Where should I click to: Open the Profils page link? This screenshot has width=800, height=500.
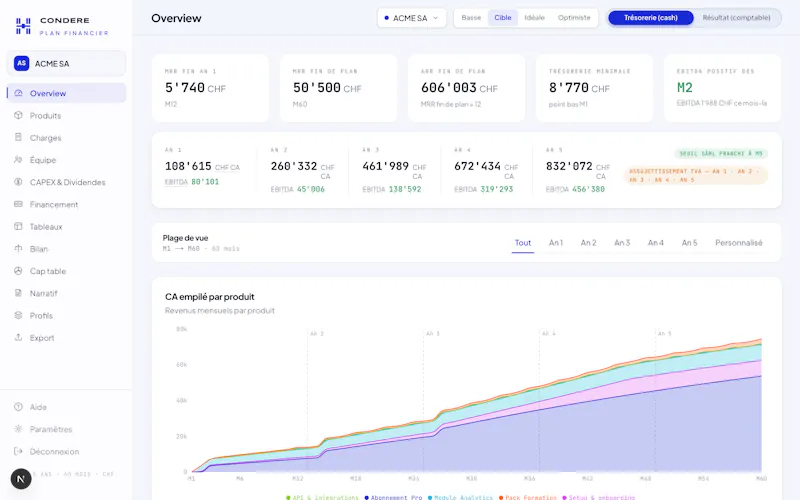click(66, 315)
